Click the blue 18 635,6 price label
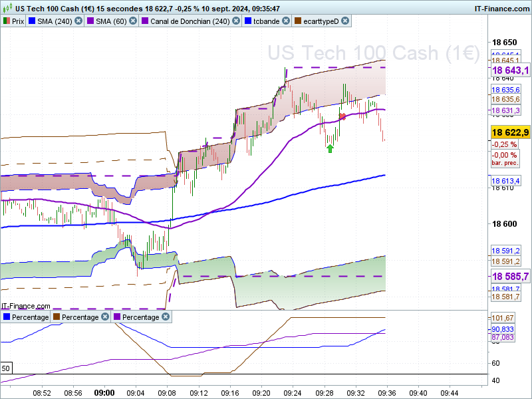The width and height of the screenshot is (532, 399). click(x=505, y=90)
